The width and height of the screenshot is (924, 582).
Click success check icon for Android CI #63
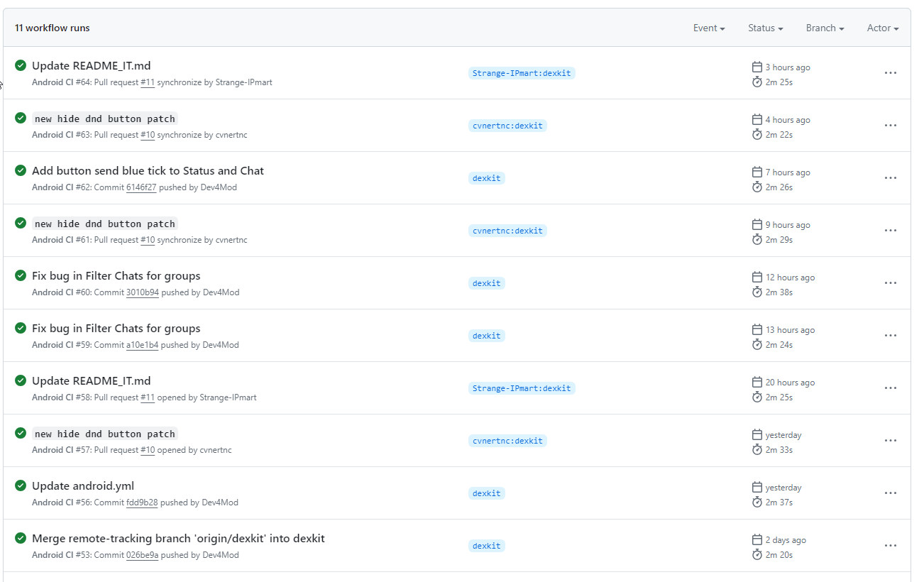point(21,118)
